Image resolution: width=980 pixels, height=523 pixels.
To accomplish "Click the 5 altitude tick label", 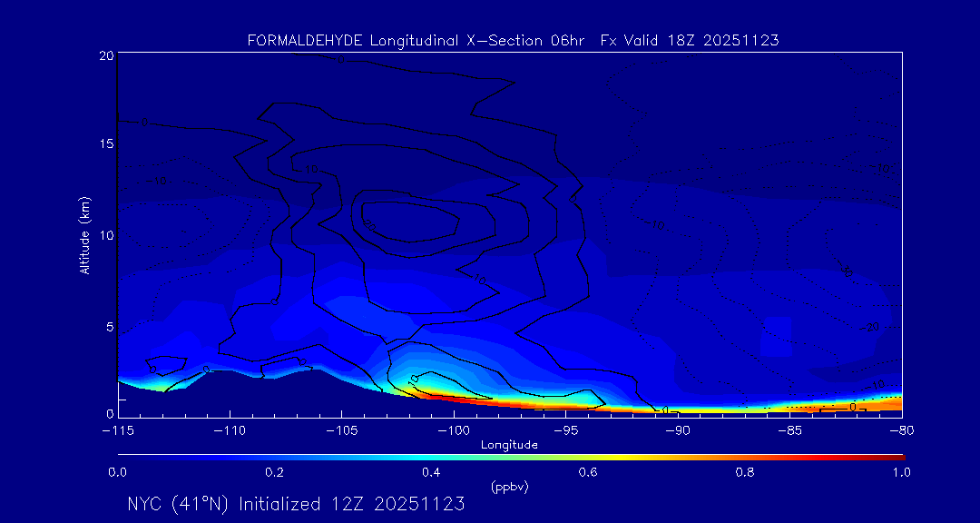I will (110, 327).
